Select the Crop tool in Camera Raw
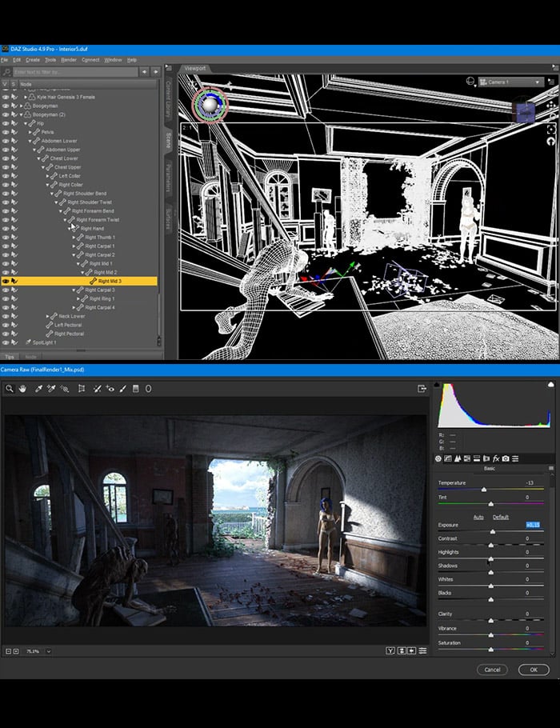 pyautogui.click(x=81, y=389)
